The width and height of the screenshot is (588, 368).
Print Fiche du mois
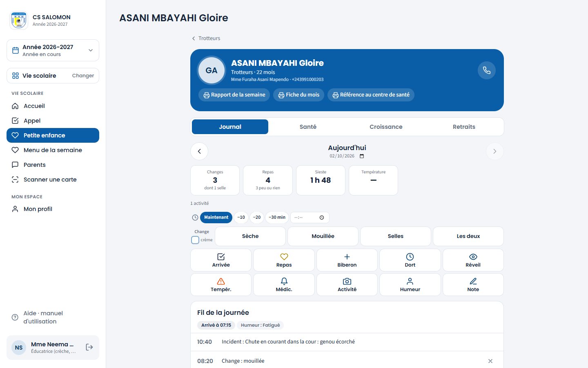coord(299,95)
